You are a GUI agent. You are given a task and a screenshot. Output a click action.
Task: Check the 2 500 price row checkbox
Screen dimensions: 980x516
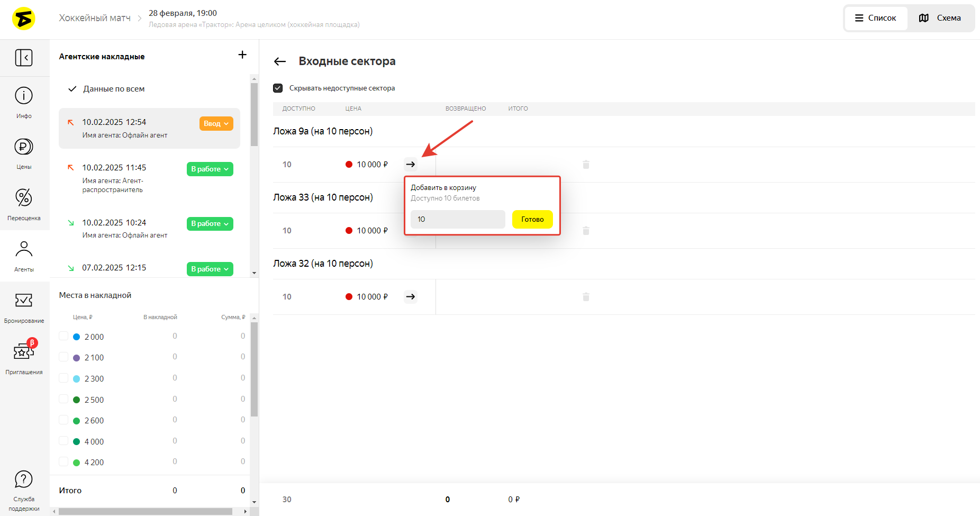(x=63, y=399)
